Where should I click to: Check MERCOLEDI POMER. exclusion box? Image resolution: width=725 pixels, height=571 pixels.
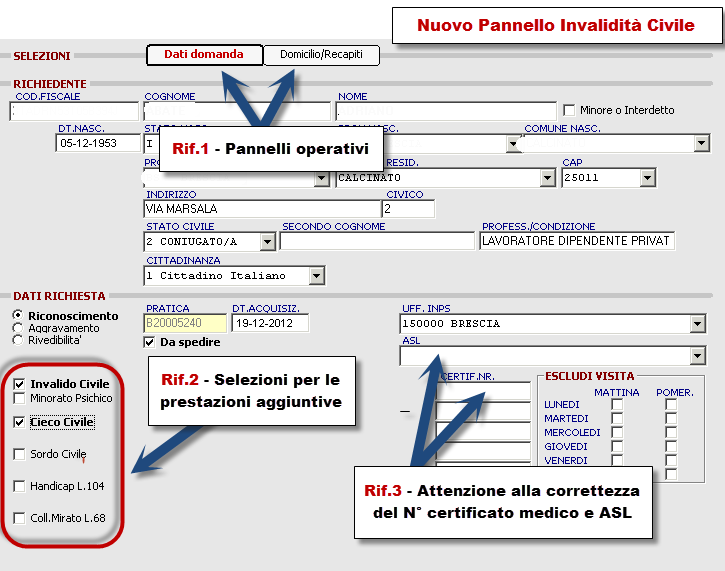tap(671, 432)
